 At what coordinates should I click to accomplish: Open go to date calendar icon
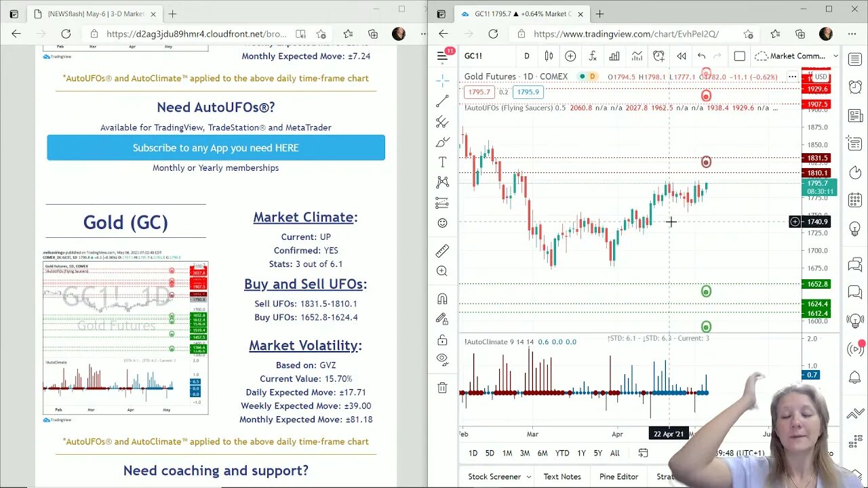click(x=643, y=453)
